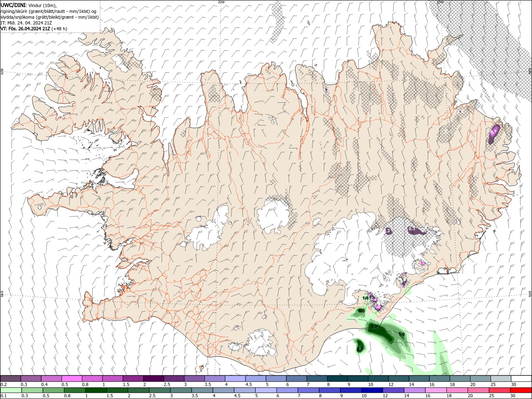
Task: Click the magenta 1 snow legend swatch
Action: pos(112,378)
